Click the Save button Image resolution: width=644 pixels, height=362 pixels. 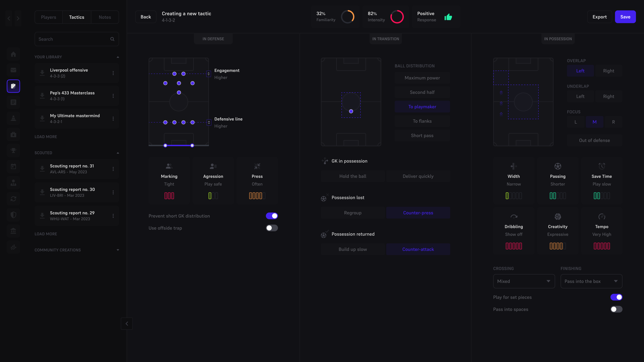626,17
